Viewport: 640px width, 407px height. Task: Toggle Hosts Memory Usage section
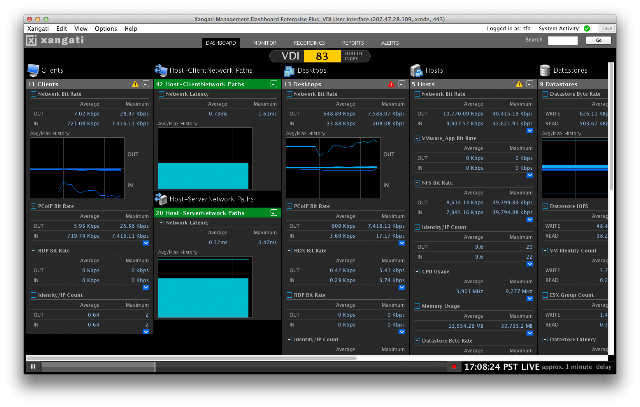pos(417,306)
